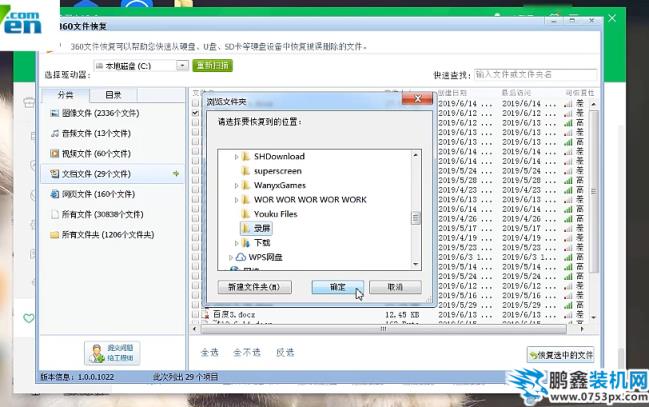Click the engineer avatar icon in feedback button
The width and height of the screenshot is (649, 407).
(x=97, y=353)
